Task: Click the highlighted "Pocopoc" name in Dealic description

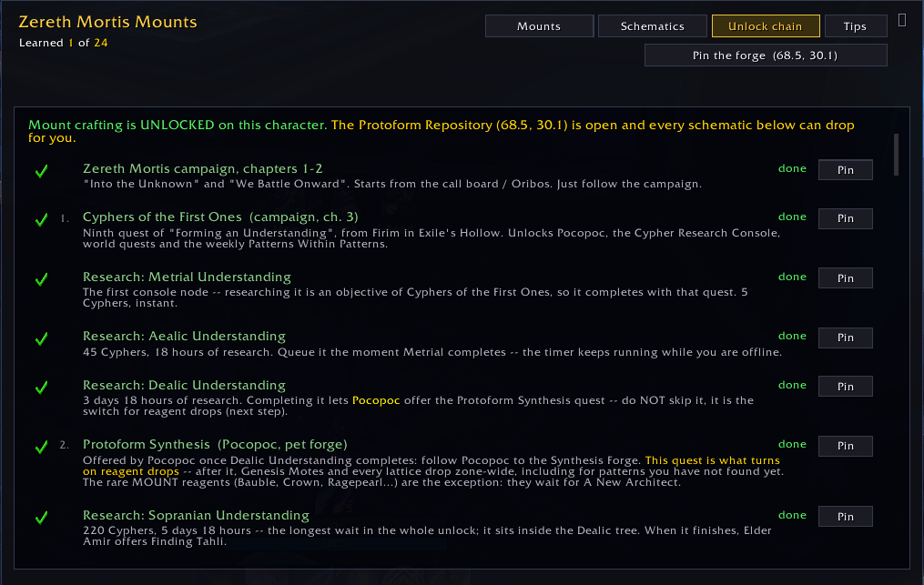Action: pos(376,400)
